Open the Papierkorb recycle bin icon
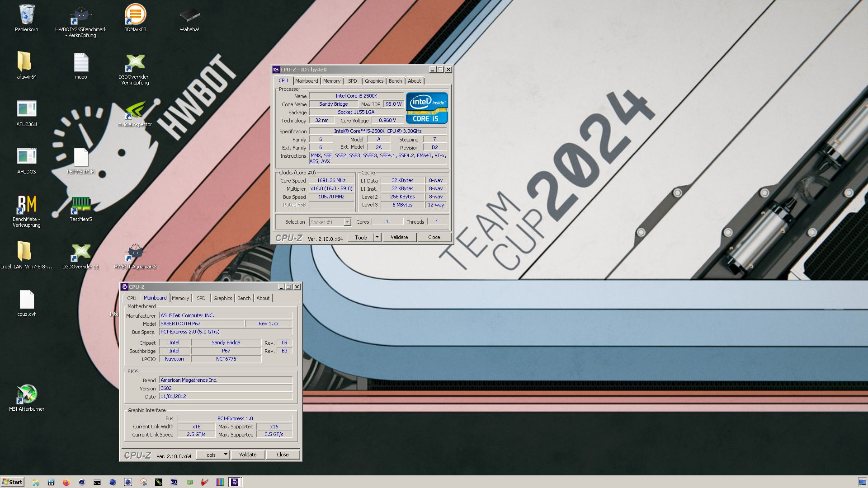868x488 pixels. tap(27, 18)
